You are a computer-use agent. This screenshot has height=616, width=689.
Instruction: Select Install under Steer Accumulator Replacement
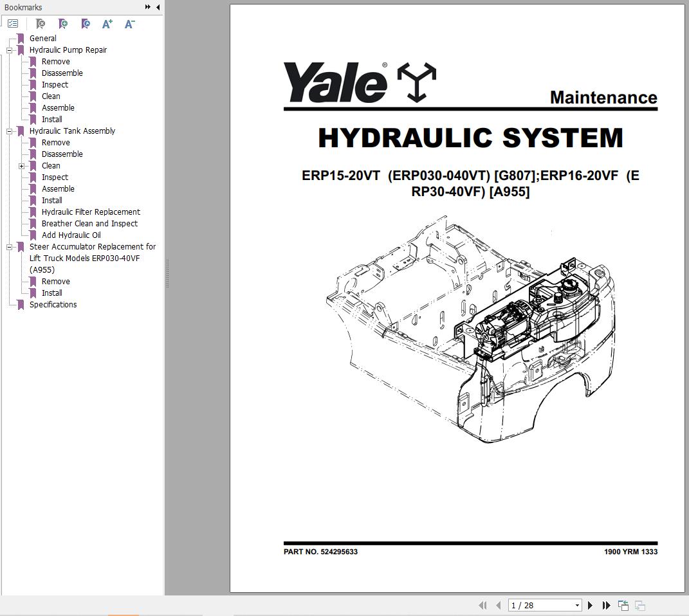52,293
